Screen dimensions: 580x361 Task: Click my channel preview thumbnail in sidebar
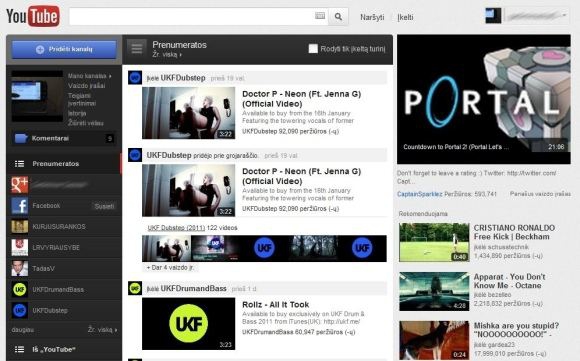(37, 96)
